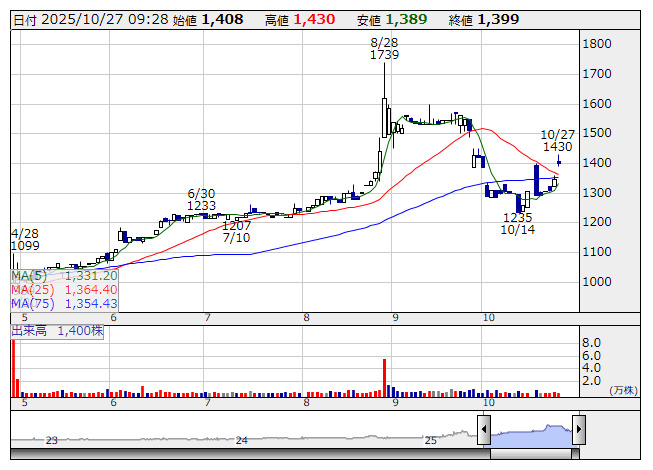Click the MA(25) legend value 1,364.40

tap(91, 289)
